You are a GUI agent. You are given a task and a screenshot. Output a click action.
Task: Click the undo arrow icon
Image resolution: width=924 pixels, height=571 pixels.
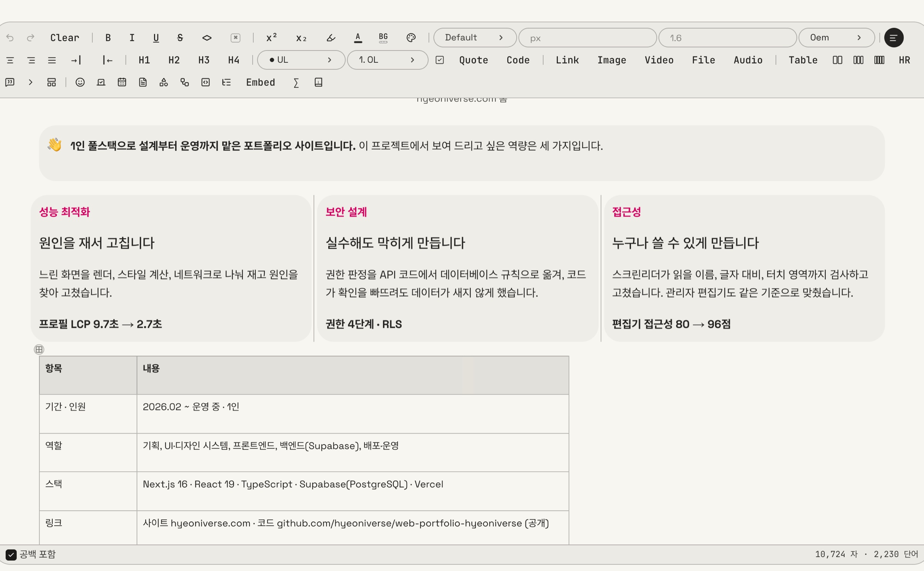click(x=10, y=38)
